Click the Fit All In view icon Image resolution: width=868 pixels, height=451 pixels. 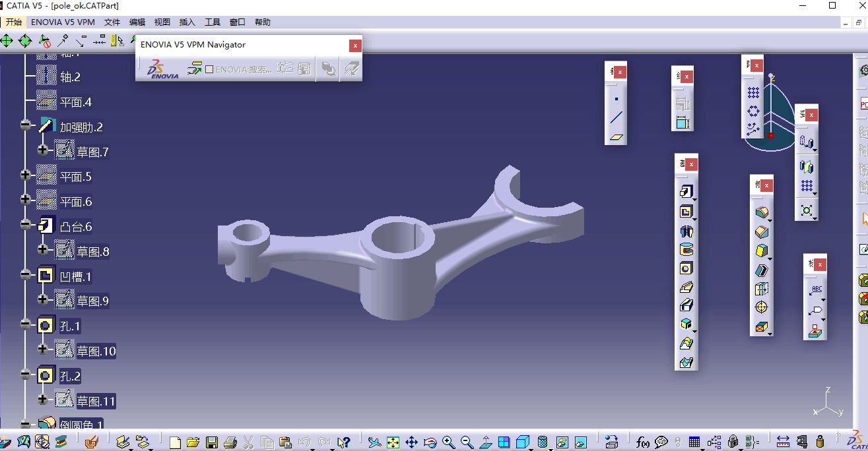coord(393,442)
